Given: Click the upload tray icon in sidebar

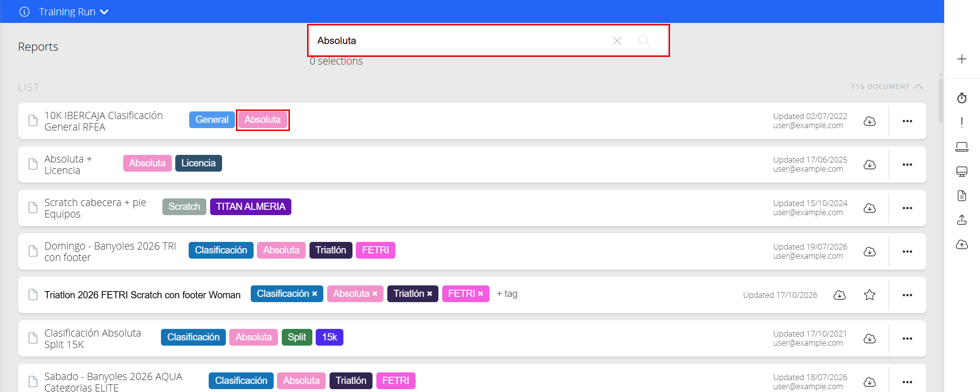Looking at the screenshot, I should (962, 220).
